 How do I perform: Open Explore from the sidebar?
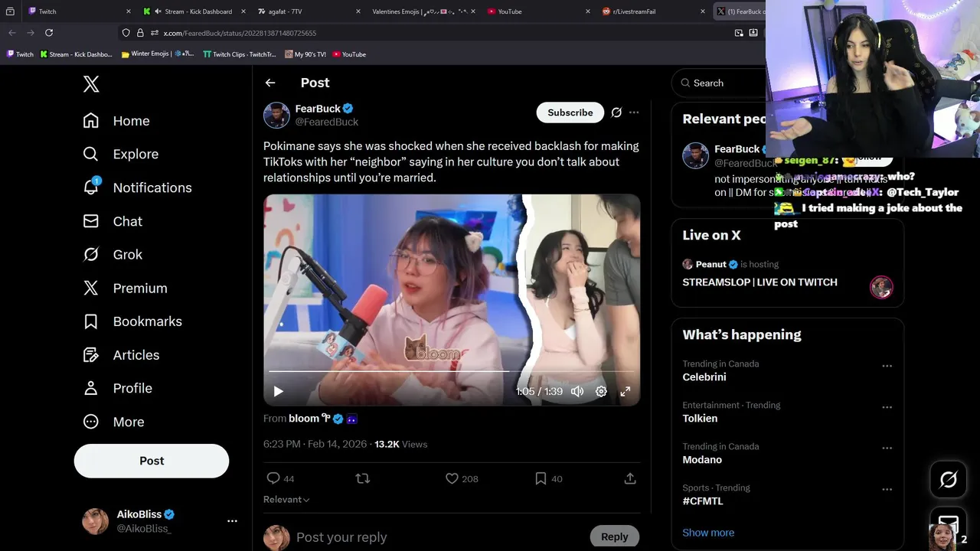(121, 154)
